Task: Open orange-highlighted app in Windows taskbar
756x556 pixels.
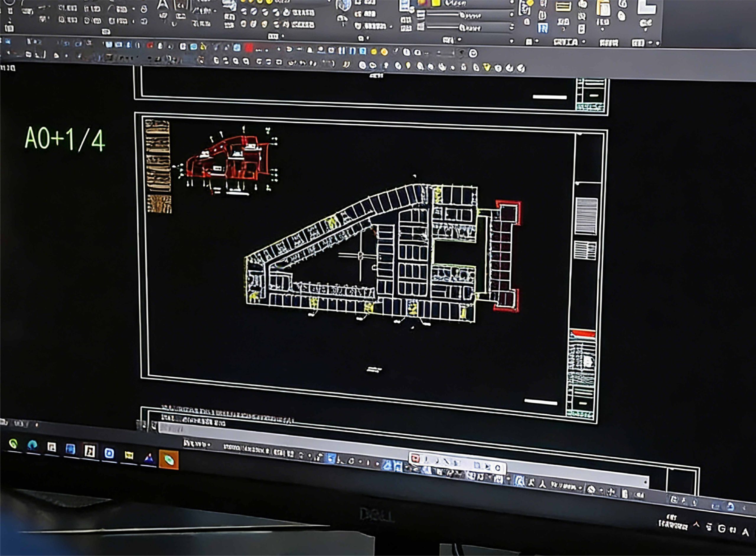Action: point(169,460)
